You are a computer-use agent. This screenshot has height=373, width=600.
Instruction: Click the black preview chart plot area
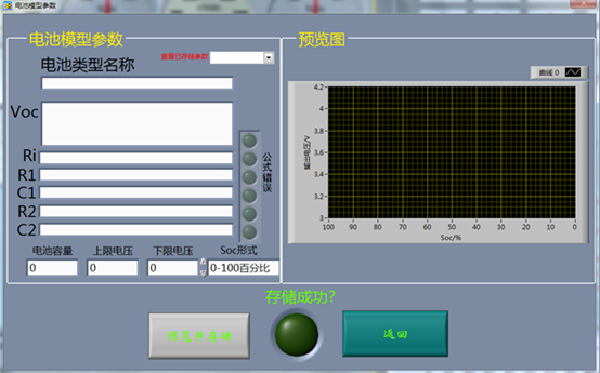[x=452, y=152]
